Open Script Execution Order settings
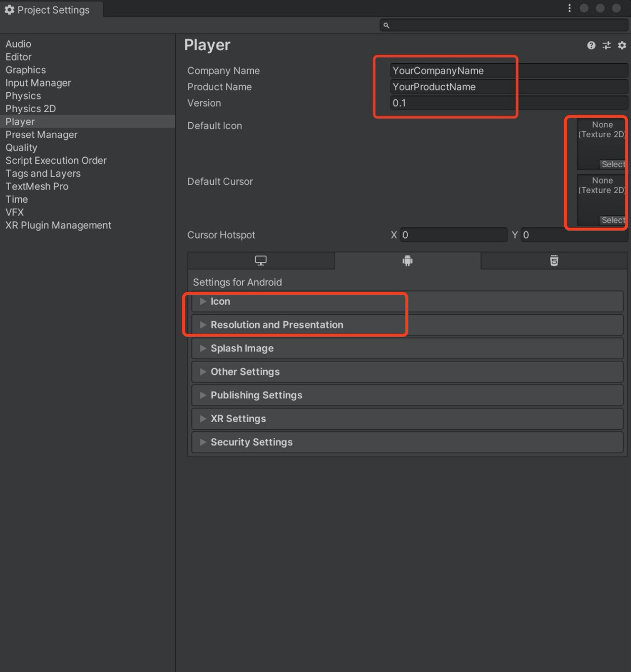The image size is (631, 672). pyautogui.click(x=88, y=160)
